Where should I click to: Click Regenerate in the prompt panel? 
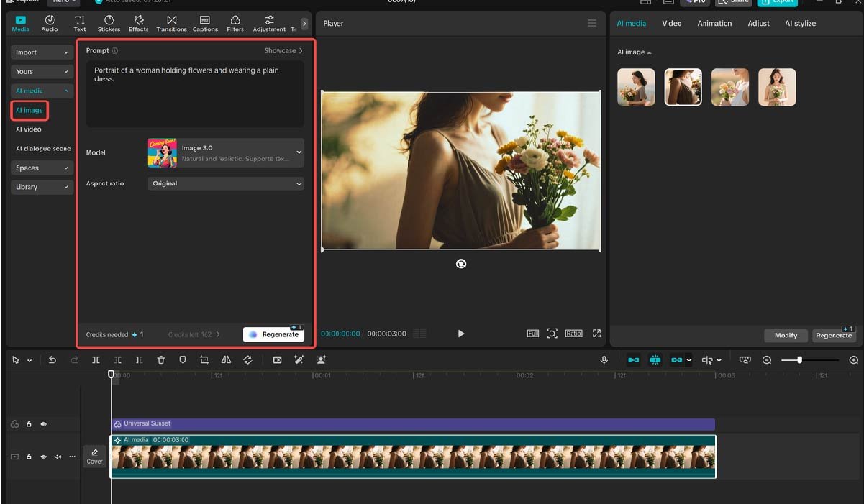(273, 334)
